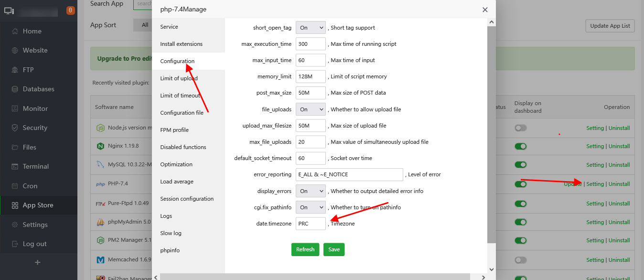
Task: Expand the short_open_tag dropdown
Action: [311, 28]
